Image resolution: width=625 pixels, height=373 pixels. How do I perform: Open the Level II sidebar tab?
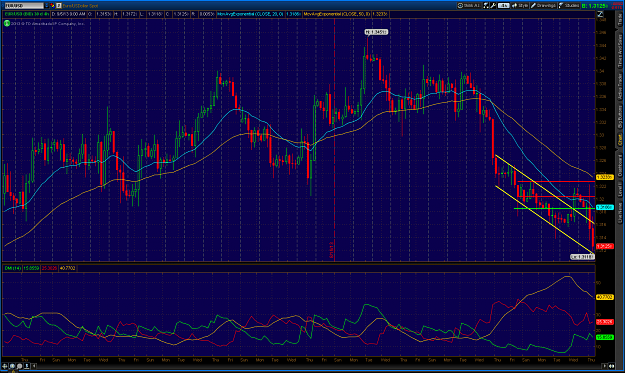click(620, 189)
